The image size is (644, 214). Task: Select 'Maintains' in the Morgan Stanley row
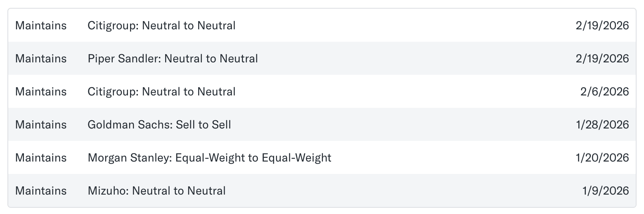[41, 158]
